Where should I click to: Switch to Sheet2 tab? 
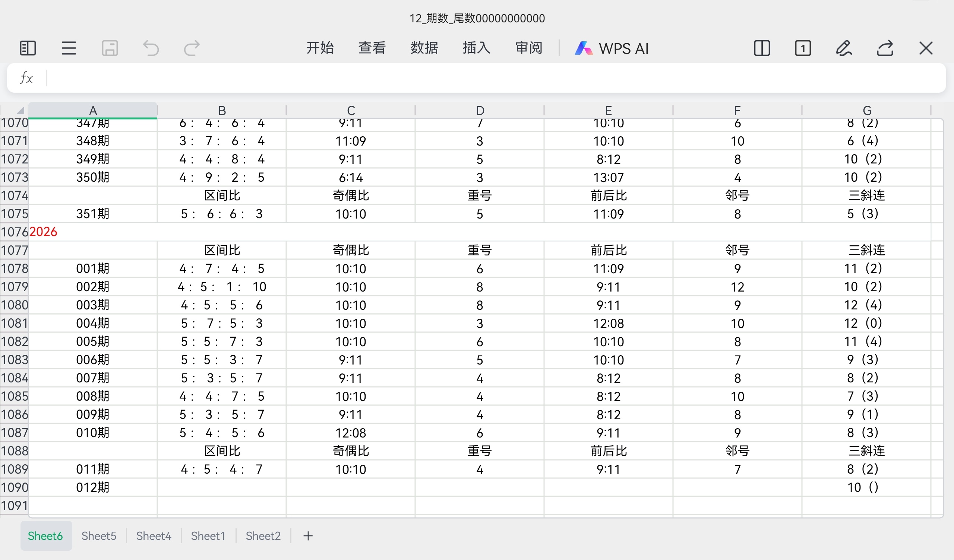pos(263,536)
